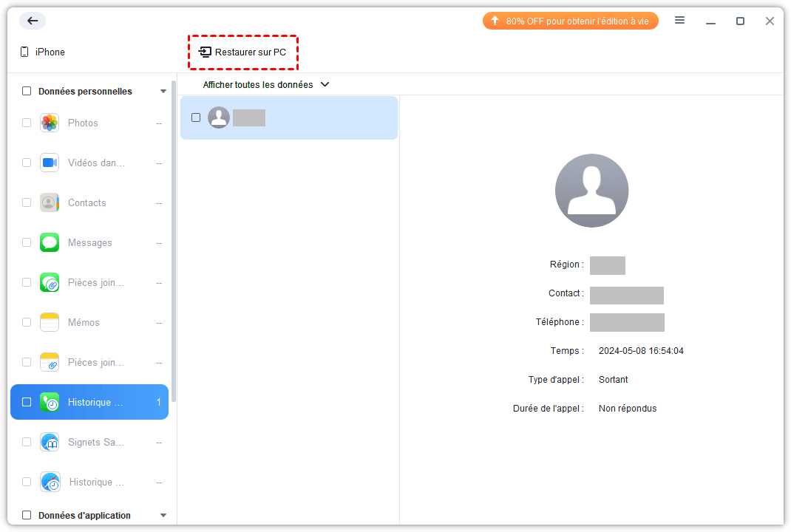This screenshot has width=791, height=532.
Task: Open the hamburger menu icon
Action: click(679, 21)
